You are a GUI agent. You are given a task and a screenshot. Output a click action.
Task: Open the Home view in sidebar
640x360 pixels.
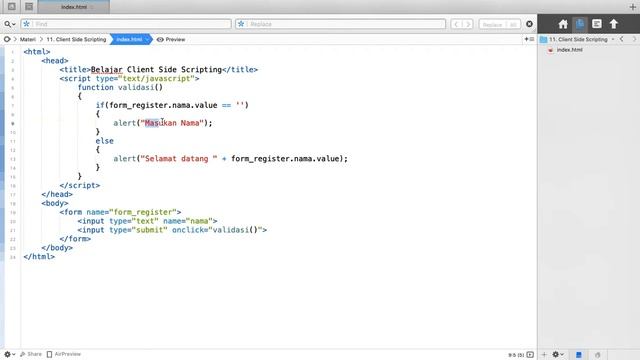(x=563, y=24)
